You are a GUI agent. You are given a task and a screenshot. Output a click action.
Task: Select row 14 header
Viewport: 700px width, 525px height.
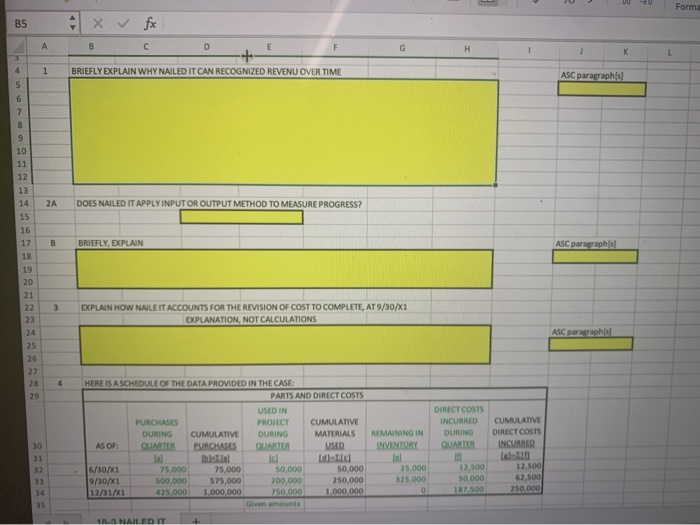23,204
